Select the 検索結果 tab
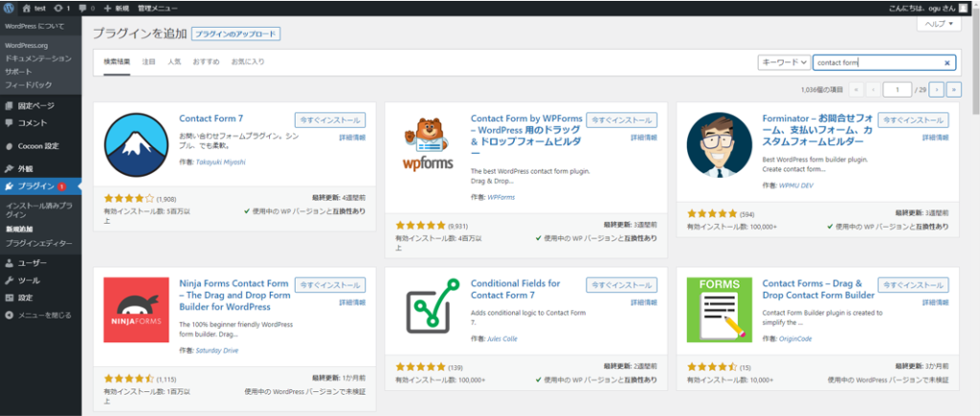The height and width of the screenshot is (416, 980). (x=117, y=62)
